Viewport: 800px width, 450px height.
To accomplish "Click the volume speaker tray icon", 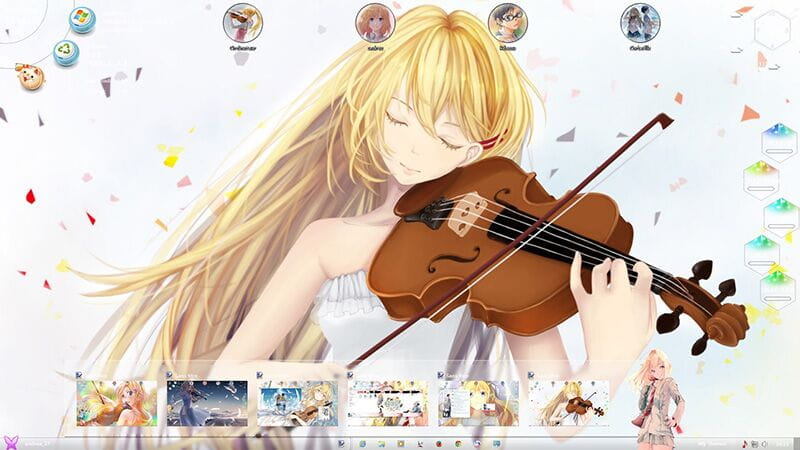I will (x=763, y=442).
